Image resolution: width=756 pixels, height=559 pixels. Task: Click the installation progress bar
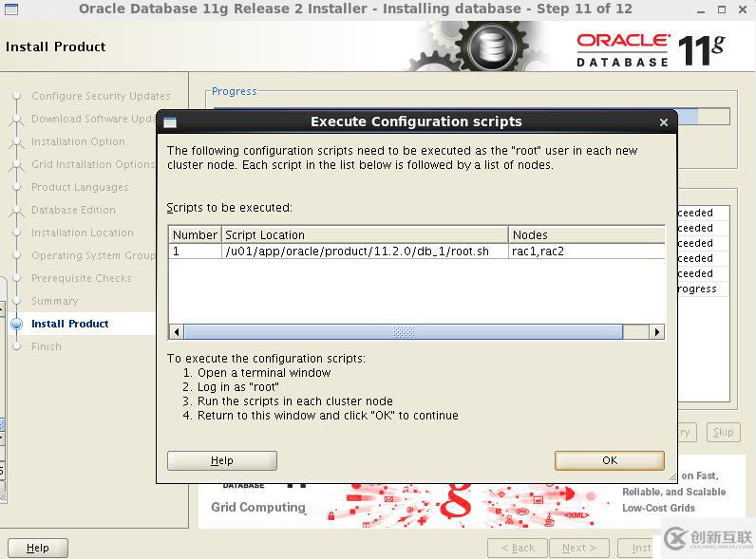tap(704, 116)
